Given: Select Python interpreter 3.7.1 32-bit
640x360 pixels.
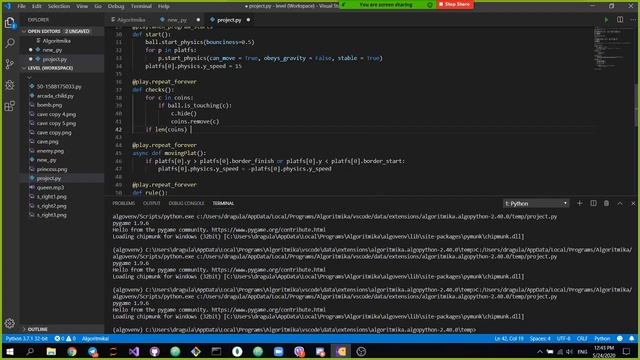Looking at the screenshot, I should coord(27,338).
